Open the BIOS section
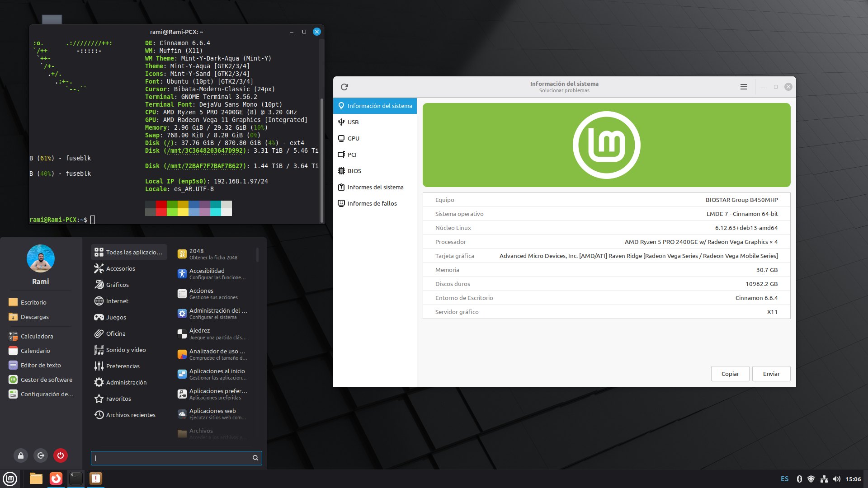Screen dimensions: 868x488 [x=375, y=171]
